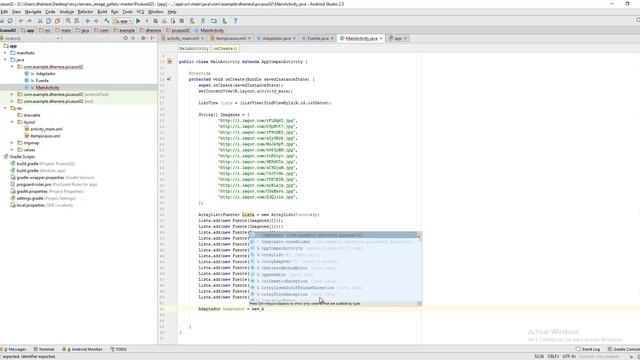Click the Find magnifier icon in toolbar
Screen dimensions: 640x360
pos(68,21)
